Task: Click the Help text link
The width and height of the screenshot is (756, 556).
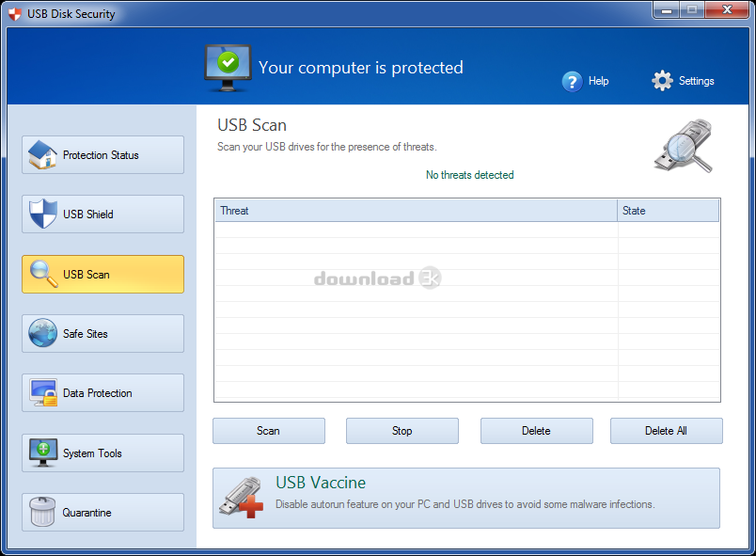Action: (x=598, y=81)
